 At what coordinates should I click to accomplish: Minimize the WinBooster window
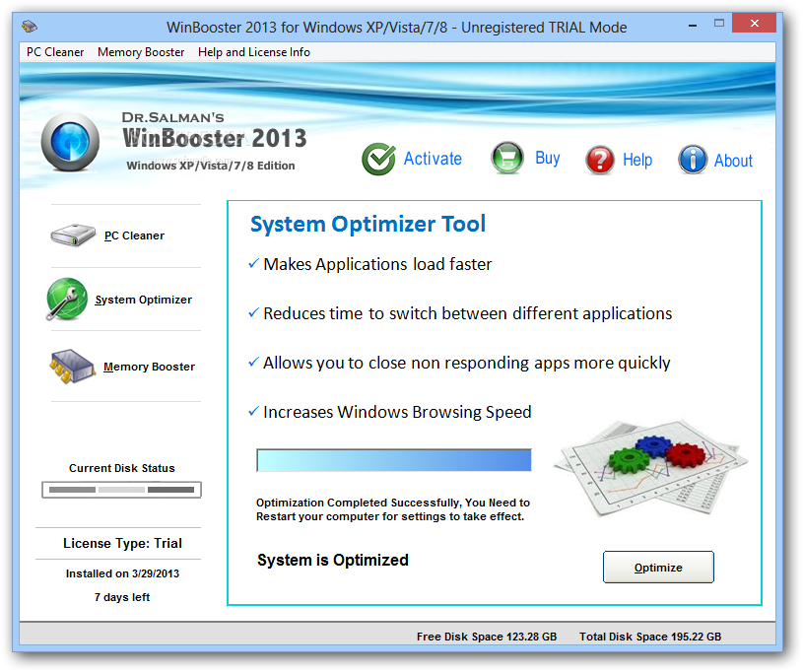(x=693, y=24)
